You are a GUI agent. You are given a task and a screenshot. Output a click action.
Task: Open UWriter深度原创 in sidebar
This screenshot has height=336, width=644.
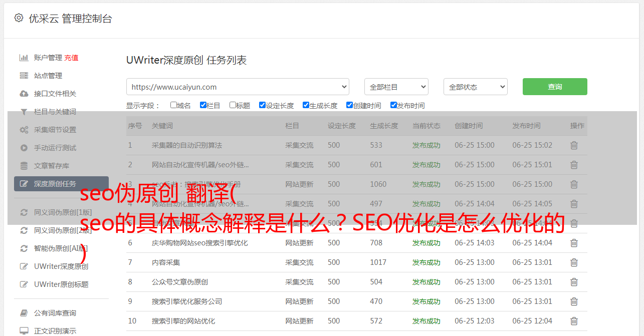[x=61, y=266]
